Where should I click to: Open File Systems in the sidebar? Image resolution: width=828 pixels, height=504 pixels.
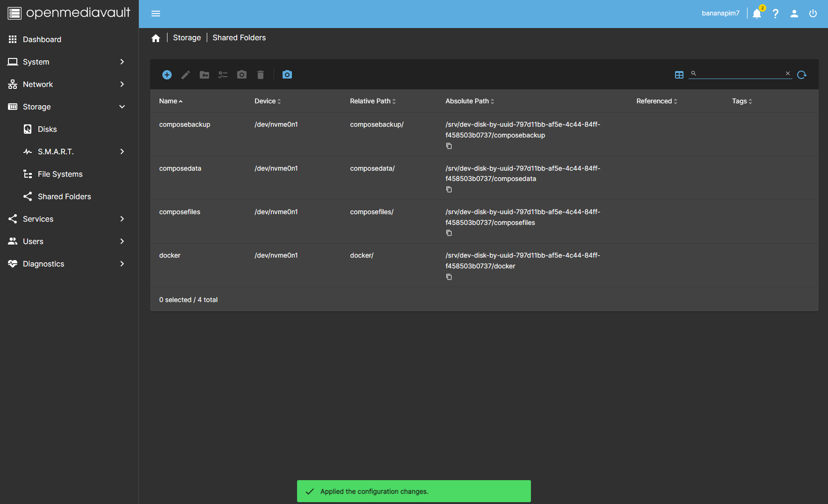click(x=69, y=174)
